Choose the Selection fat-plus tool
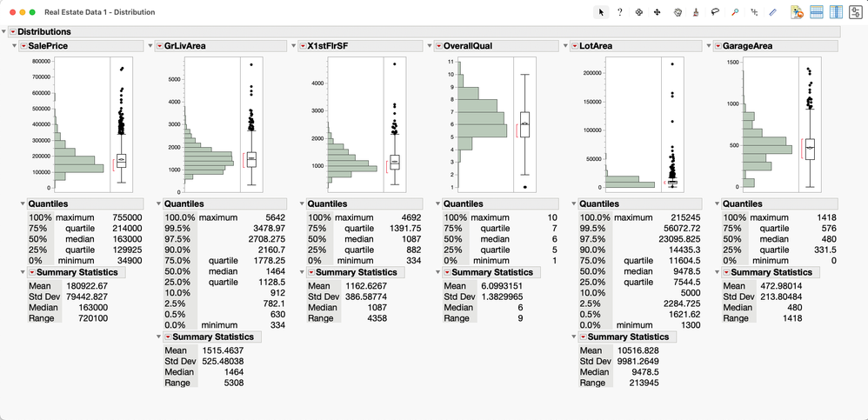 638,12
